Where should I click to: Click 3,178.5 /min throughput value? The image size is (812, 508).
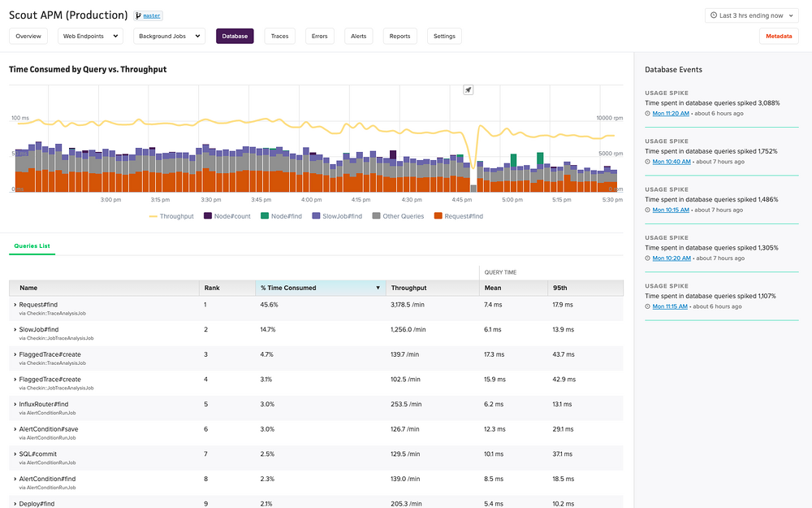pos(408,305)
